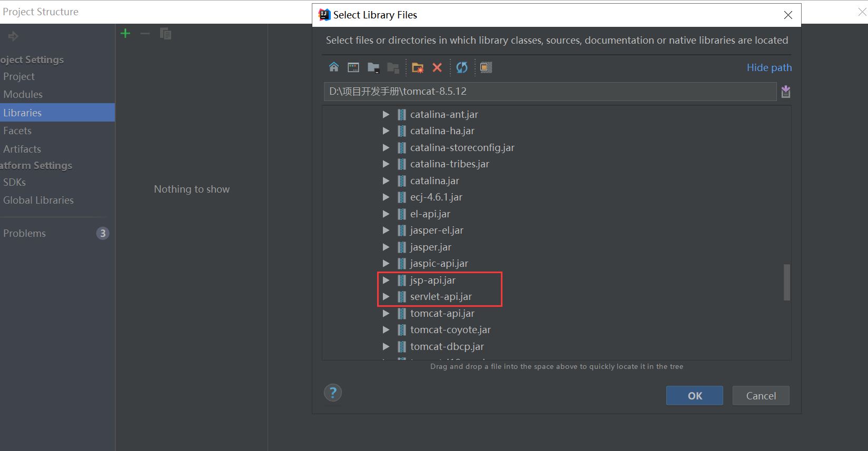868x451 pixels.
Task: Add new project library plus icon
Action: [125, 34]
